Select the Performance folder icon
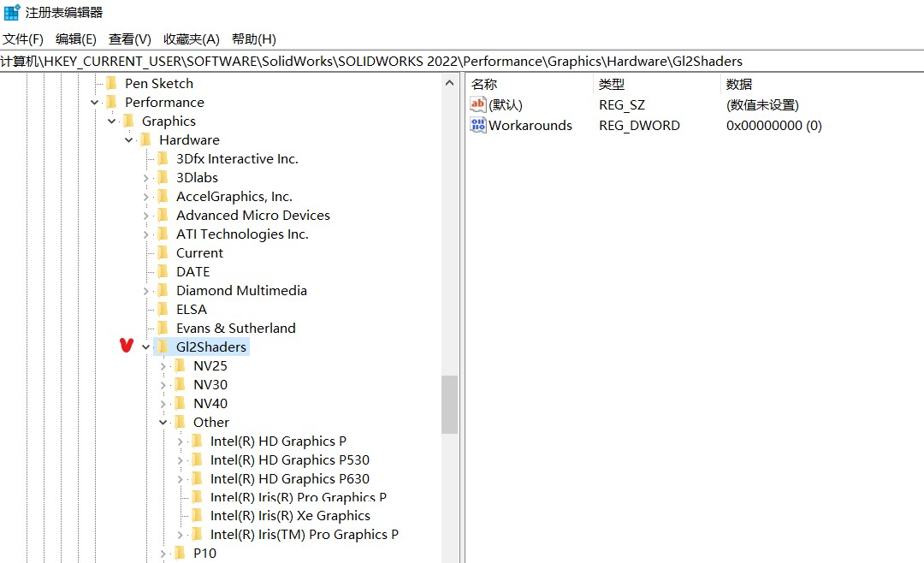Screen dimensions: 924x563 pos(111,102)
